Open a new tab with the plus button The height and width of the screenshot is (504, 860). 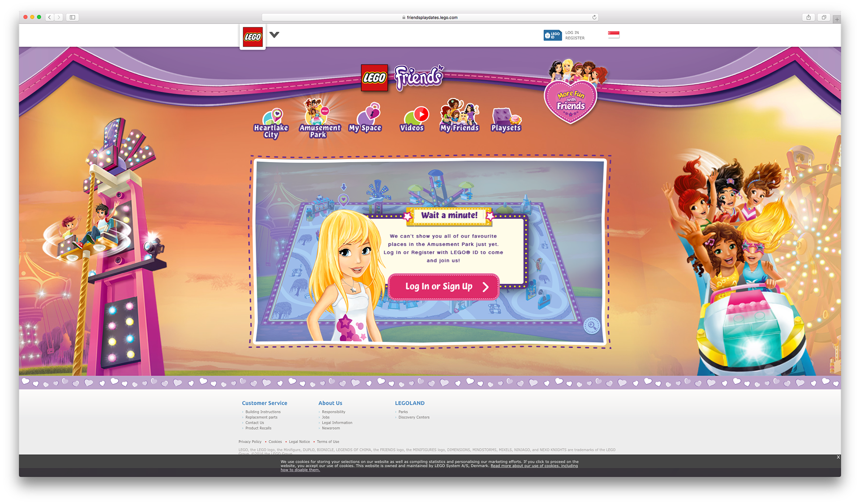coord(837,19)
